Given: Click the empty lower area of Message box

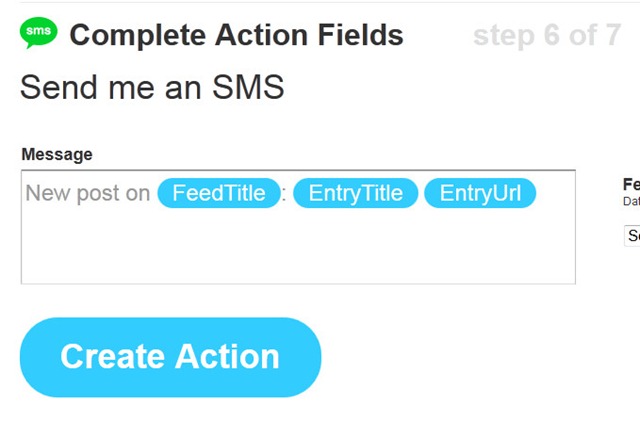Looking at the screenshot, I should point(298,250).
